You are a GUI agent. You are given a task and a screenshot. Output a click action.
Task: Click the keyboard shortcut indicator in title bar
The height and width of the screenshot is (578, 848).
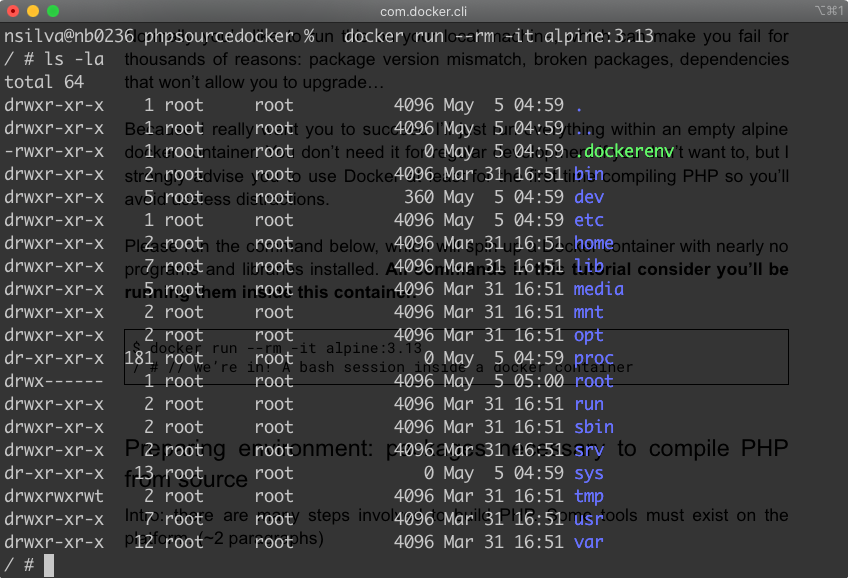pos(829,11)
